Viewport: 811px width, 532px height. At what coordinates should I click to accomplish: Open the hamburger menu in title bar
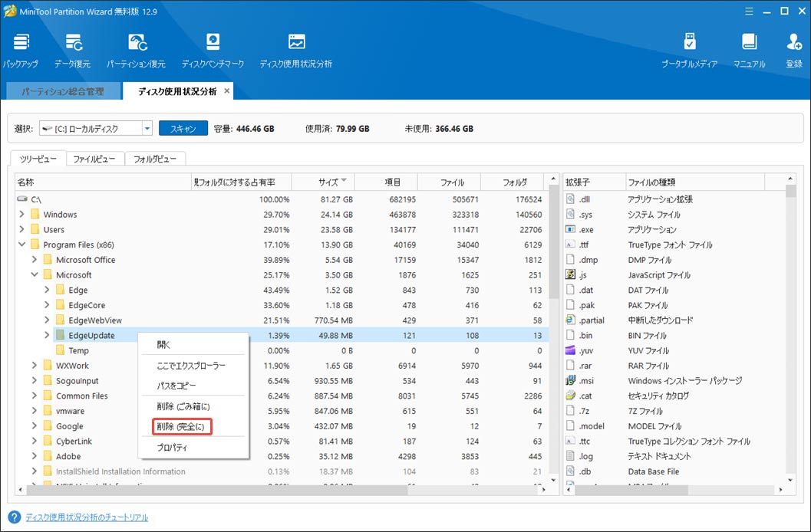749,11
